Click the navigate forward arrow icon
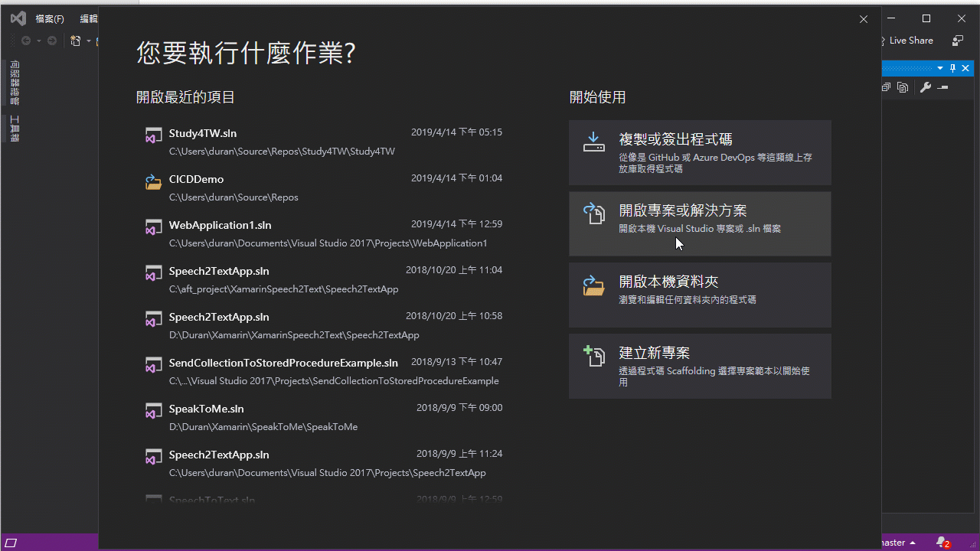The height and width of the screenshot is (551, 980). click(x=51, y=41)
